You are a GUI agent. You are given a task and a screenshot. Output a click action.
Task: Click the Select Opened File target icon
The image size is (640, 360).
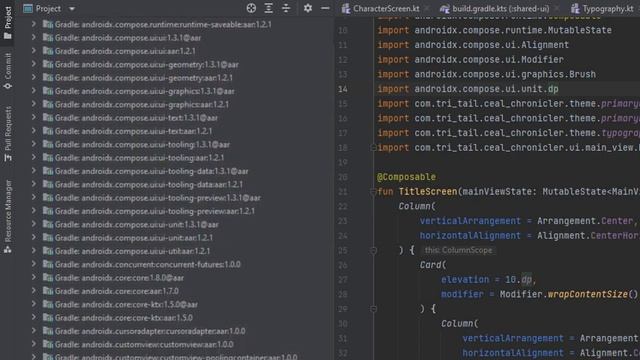pos(251,8)
